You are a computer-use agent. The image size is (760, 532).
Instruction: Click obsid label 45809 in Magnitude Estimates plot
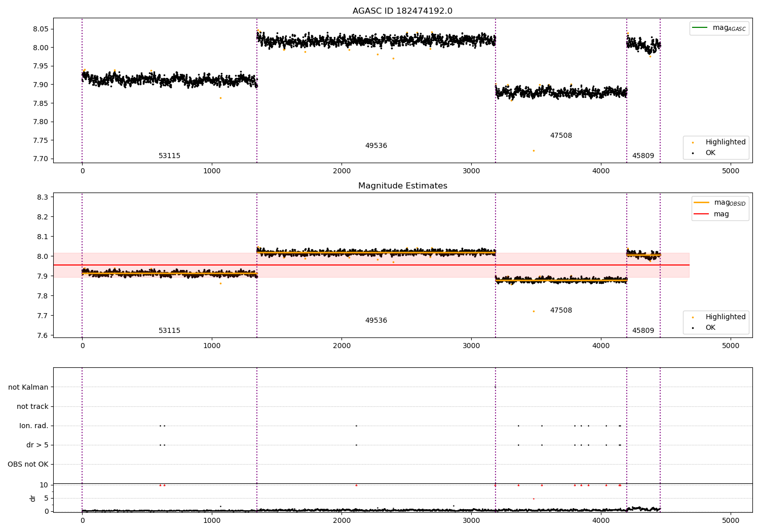(x=643, y=331)
